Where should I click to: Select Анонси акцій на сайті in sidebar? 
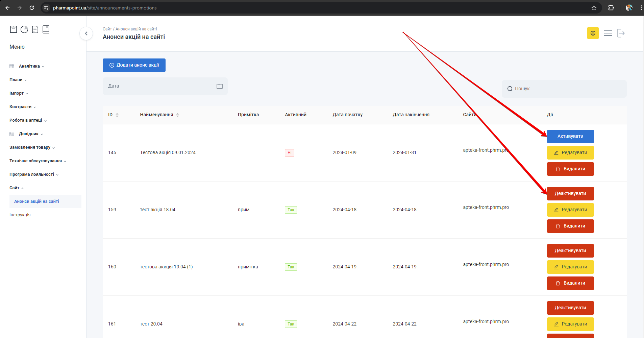(36, 201)
